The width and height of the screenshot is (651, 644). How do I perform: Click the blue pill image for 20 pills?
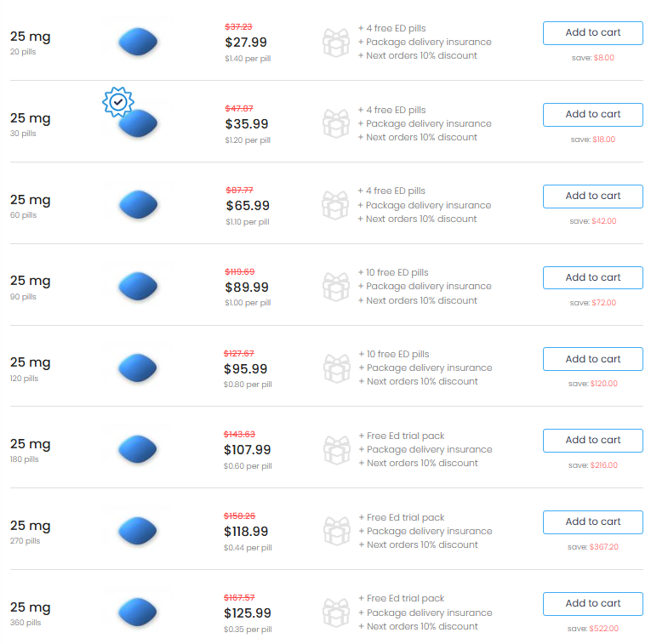[138, 42]
